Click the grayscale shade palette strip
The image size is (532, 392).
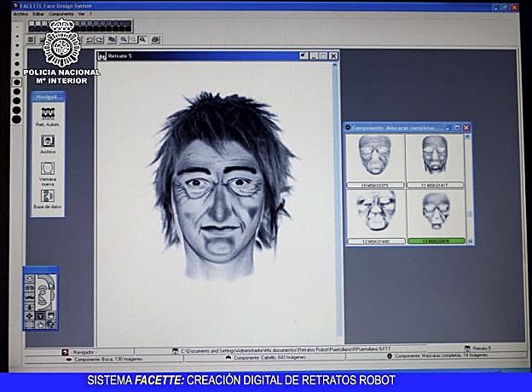click(x=68, y=25)
